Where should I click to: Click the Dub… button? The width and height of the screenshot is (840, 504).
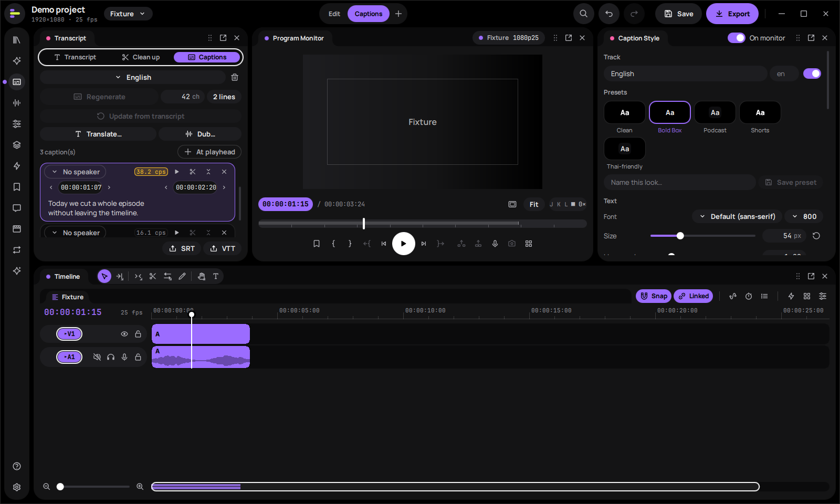[x=200, y=134]
